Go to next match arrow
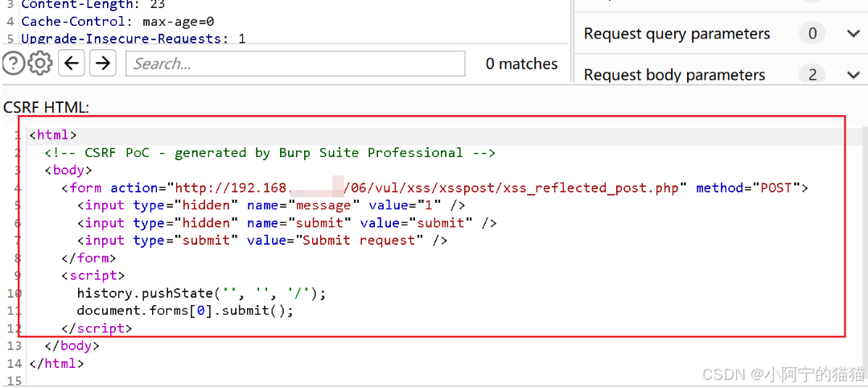868x388 pixels. (x=102, y=63)
